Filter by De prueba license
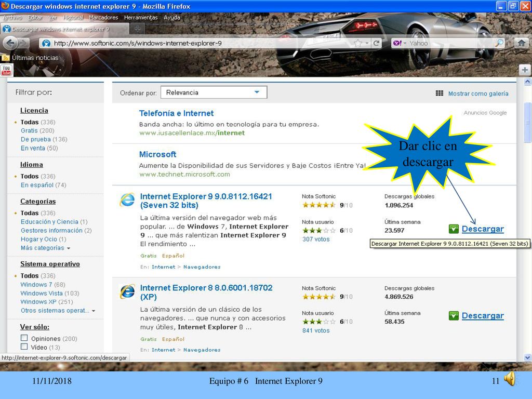This screenshot has width=532, height=399. click(x=36, y=139)
